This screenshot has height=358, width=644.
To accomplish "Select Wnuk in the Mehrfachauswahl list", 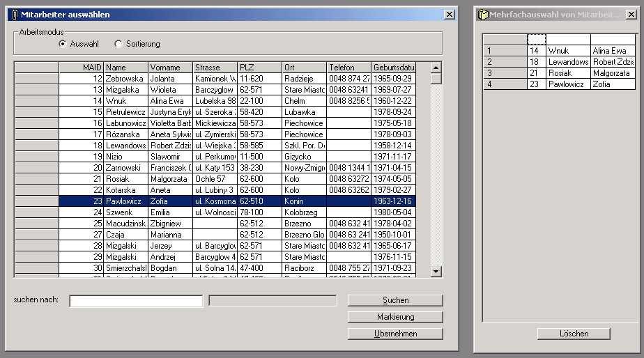I will pyautogui.click(x=568, y=51).
